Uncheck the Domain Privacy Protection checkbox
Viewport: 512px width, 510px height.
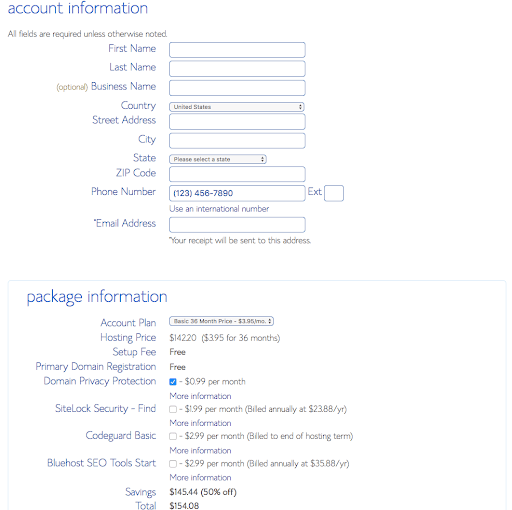173,382
